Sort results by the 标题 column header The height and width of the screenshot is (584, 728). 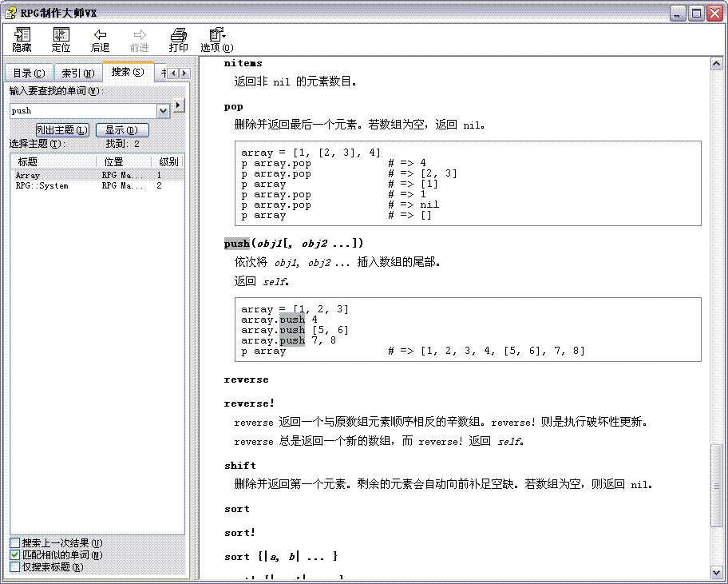tap(53, 161)
